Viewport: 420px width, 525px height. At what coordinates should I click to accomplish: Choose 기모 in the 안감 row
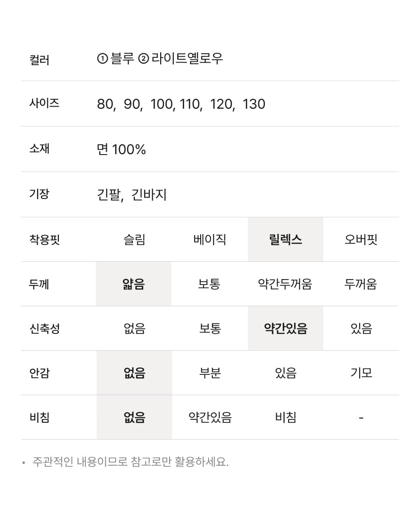tap(361, 373)
